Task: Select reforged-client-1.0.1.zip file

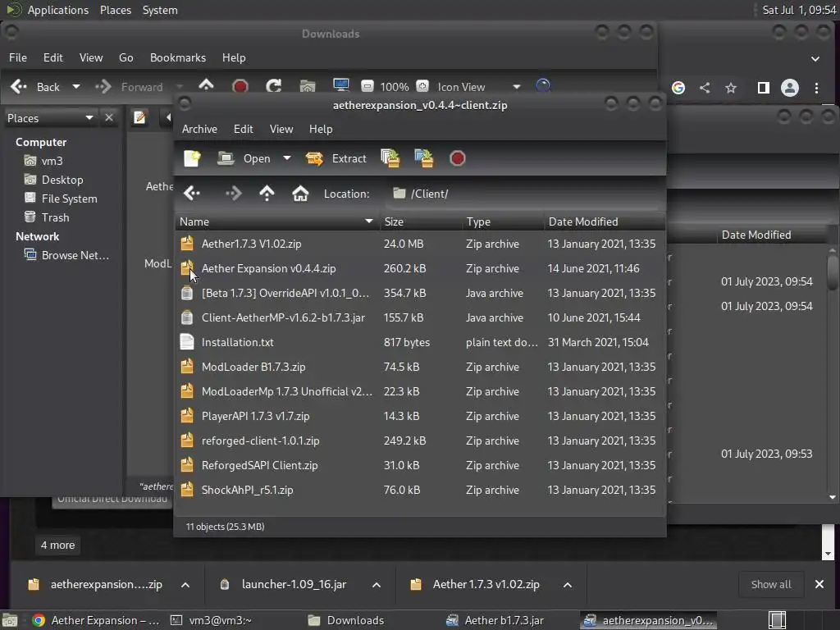Action: pos(420,441)
